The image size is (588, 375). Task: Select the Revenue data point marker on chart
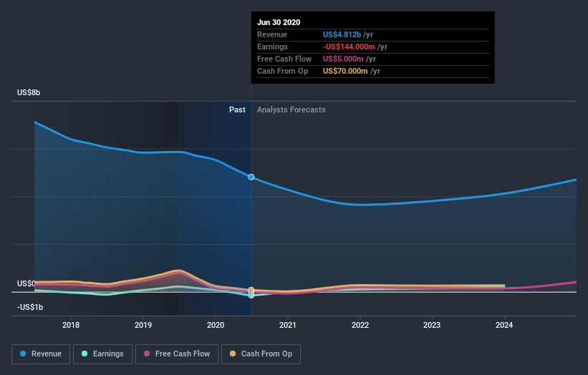tap(251, 177)
